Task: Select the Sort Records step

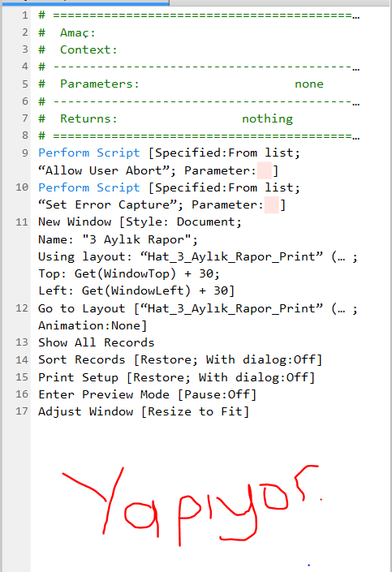Action: coord(180,359)
